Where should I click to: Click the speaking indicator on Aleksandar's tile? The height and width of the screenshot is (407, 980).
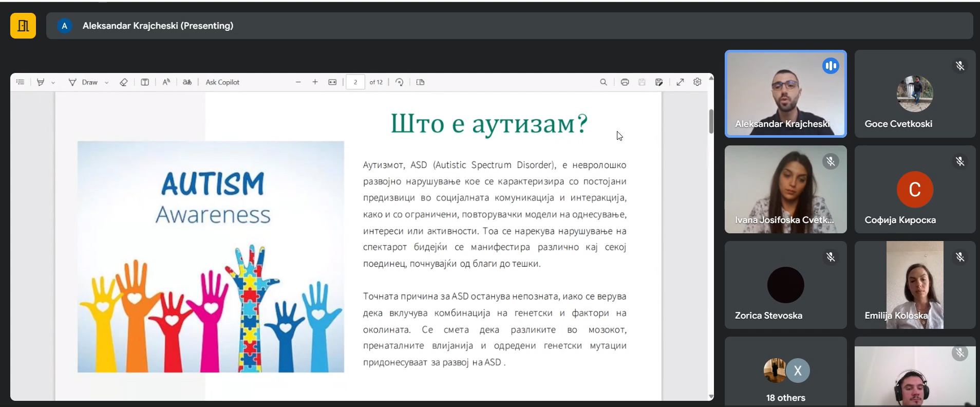[830, 66]
